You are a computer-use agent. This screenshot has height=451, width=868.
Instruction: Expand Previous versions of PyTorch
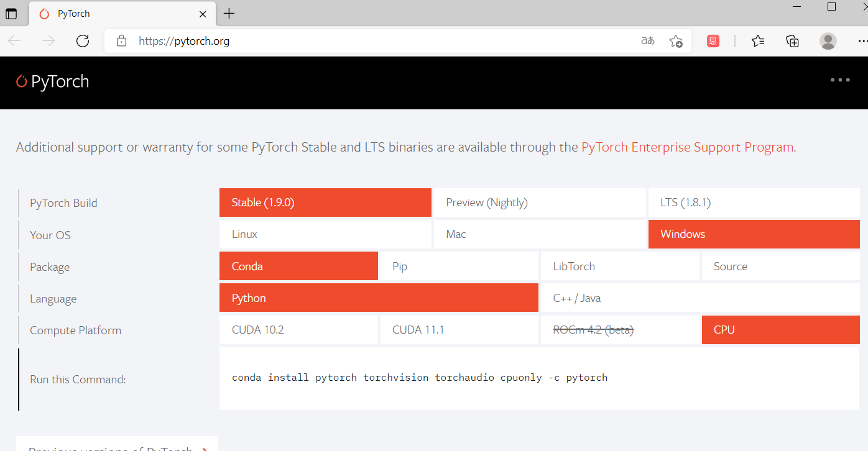coord(117,447)
